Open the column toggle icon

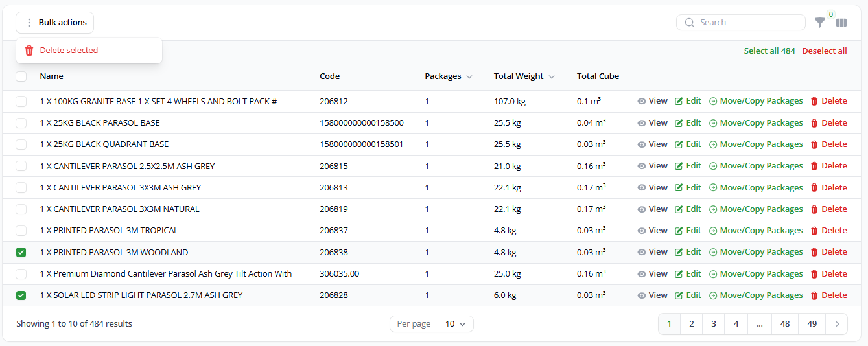(x=841, y=23)
